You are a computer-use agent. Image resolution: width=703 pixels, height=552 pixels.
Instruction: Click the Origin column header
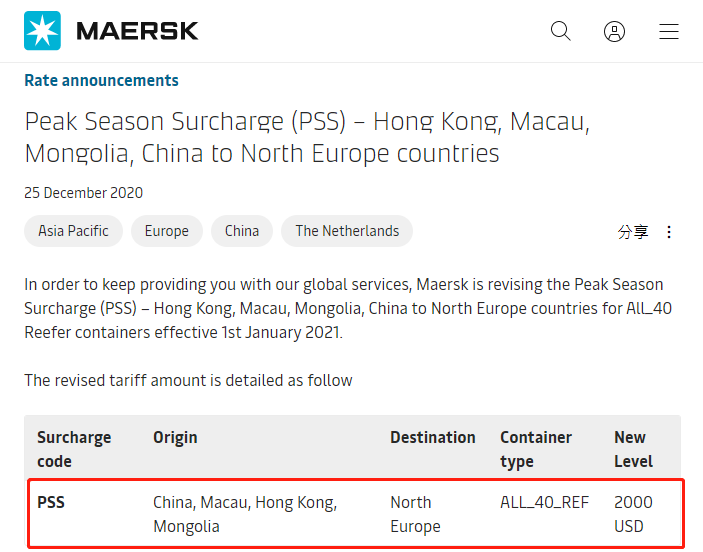175,438
